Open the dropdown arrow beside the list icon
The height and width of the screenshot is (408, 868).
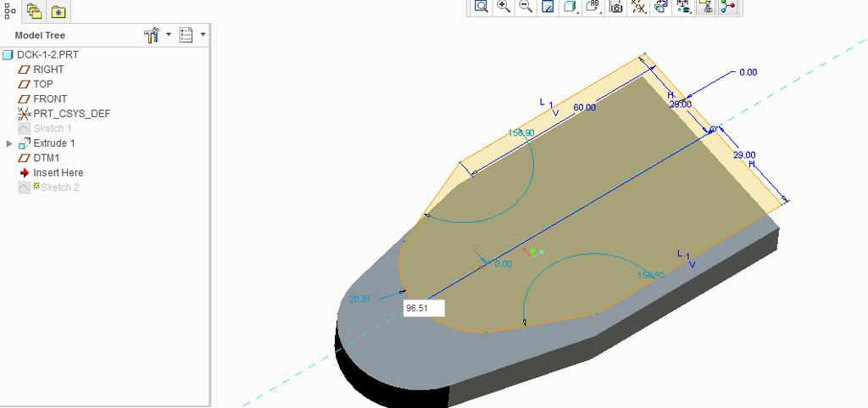click(203, 34)
